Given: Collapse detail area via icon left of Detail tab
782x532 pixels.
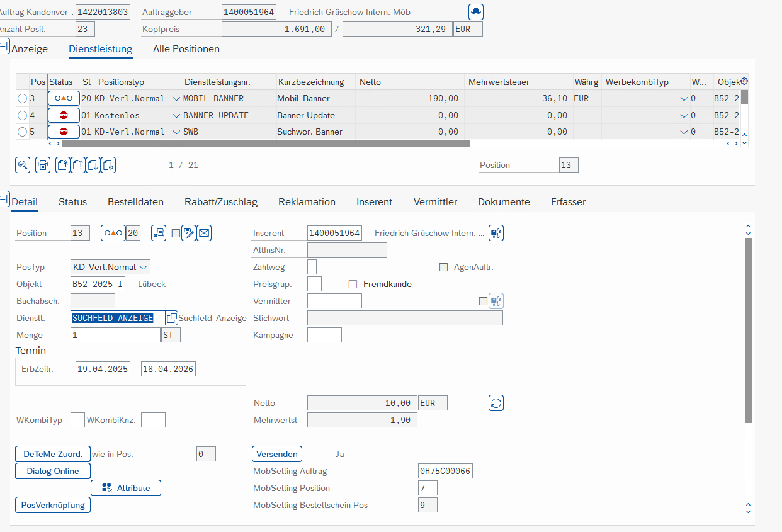Looking at the screenshot, I should tap(3, 200).
